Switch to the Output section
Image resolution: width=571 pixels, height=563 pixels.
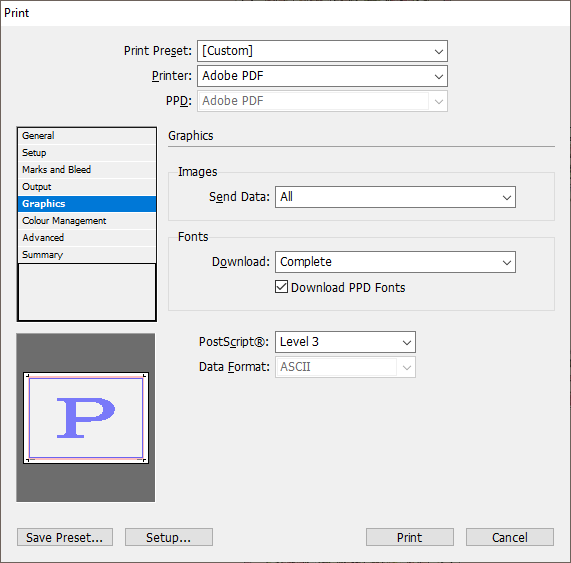pos(87,187)
